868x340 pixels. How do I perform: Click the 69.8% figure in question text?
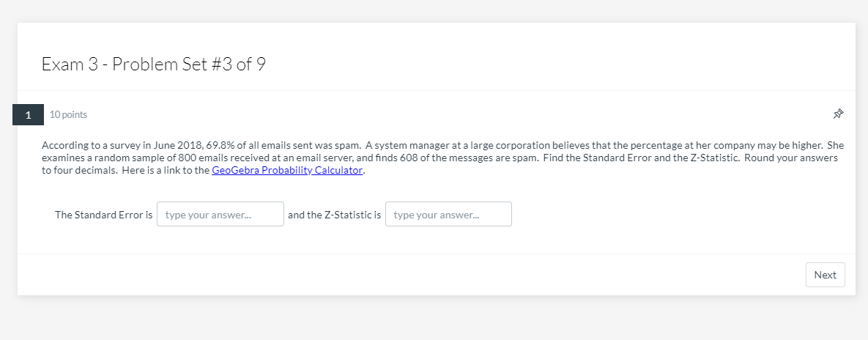(x=218, y=146)
